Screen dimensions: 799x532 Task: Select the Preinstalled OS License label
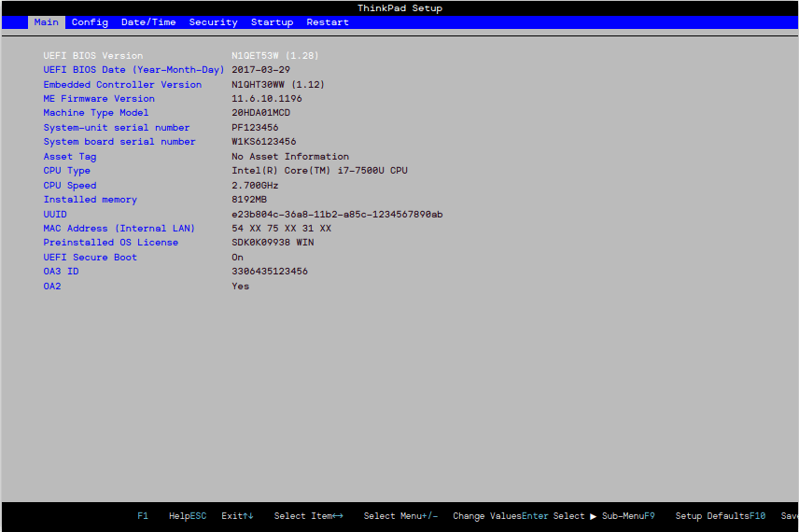[110, 243]
